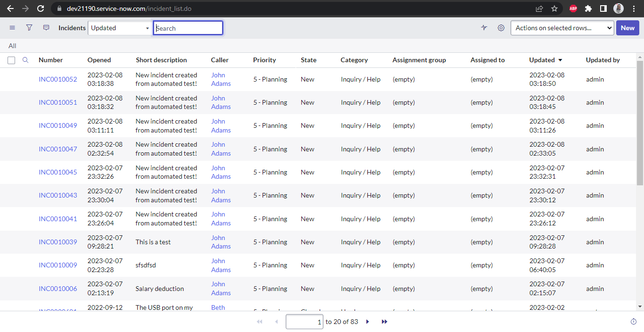Toggle the select all rows checkbox

point(11,60)
